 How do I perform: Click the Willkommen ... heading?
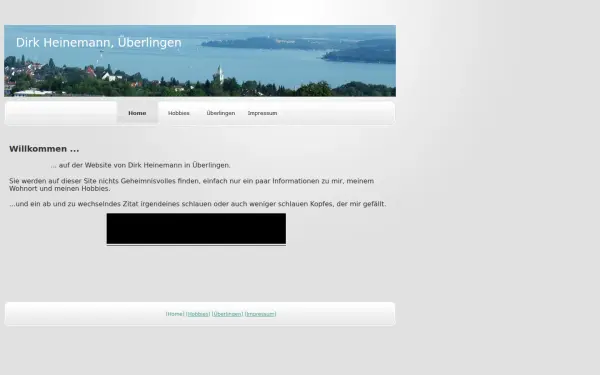44,149
